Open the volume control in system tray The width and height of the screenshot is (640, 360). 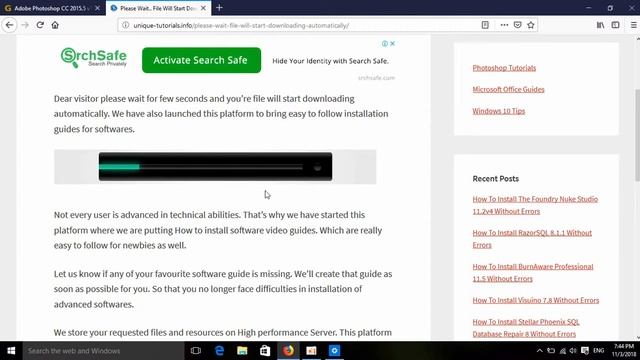click(573, 351)
